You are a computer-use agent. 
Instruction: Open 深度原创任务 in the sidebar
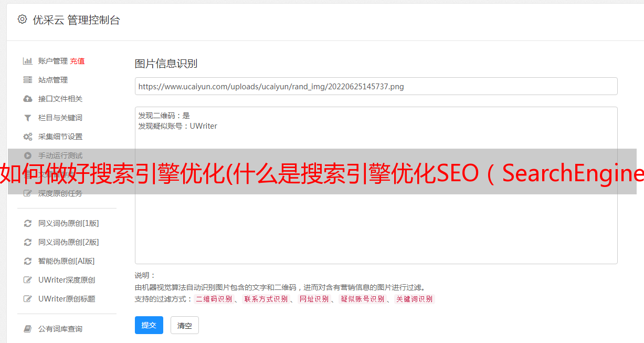(60, 193)
